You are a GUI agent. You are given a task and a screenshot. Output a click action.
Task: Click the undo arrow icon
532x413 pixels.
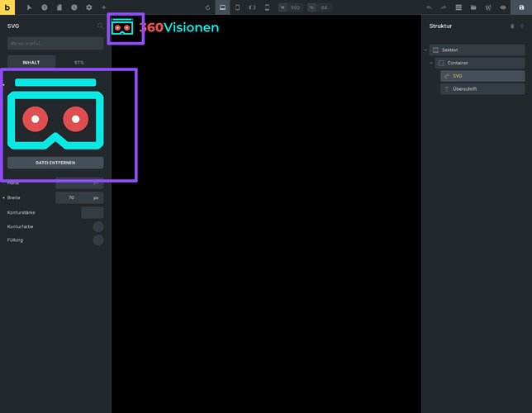tap(429, 7)
